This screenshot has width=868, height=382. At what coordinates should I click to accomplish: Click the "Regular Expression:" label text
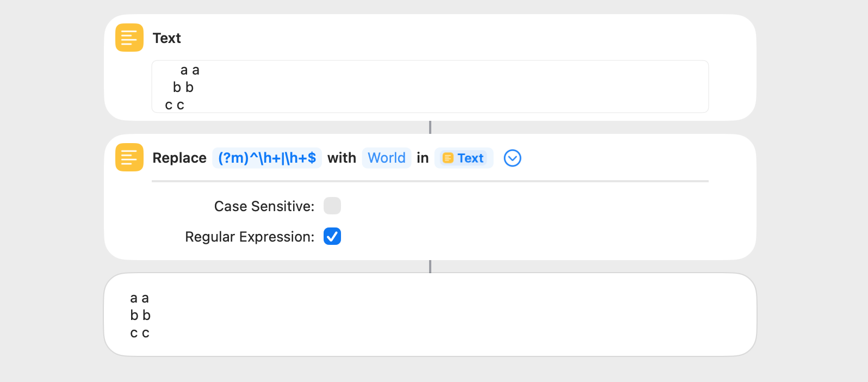[249, 237]
